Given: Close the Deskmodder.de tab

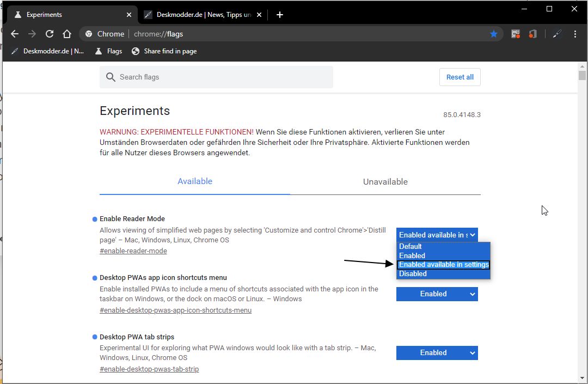Looking at the screenshot, I should coord(259,15).
